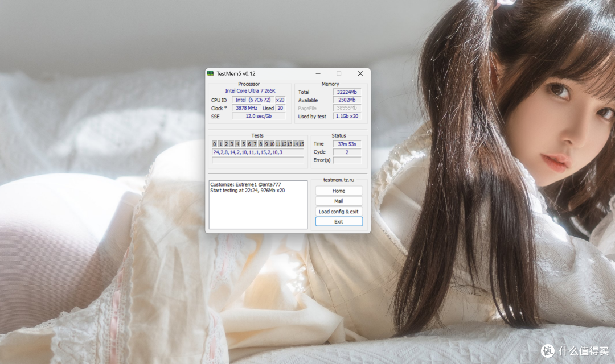Click test indicator box 7

click(255, 144)
